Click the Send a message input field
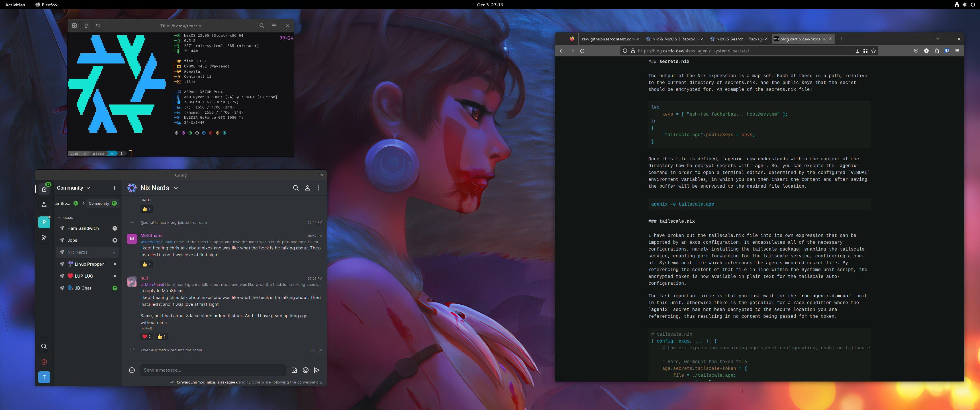Viewport: 980px width, 410px height. point(213,370)
